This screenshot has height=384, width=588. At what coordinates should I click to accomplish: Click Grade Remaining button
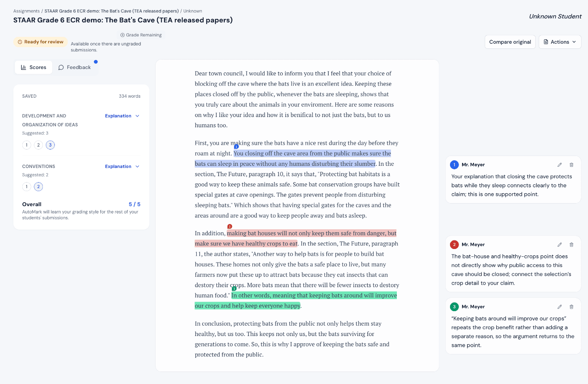[141, 35]
